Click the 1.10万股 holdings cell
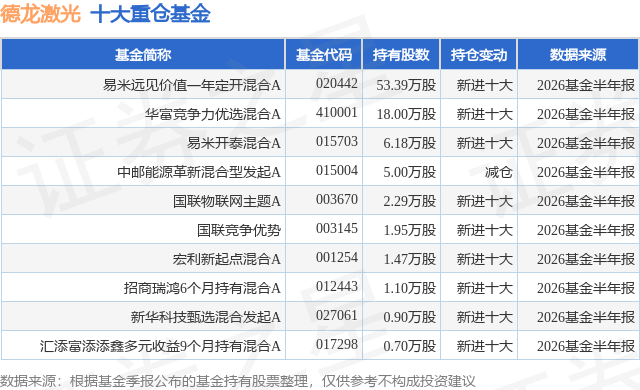Viewport: 640px width, 390px height. pos(409,288)
